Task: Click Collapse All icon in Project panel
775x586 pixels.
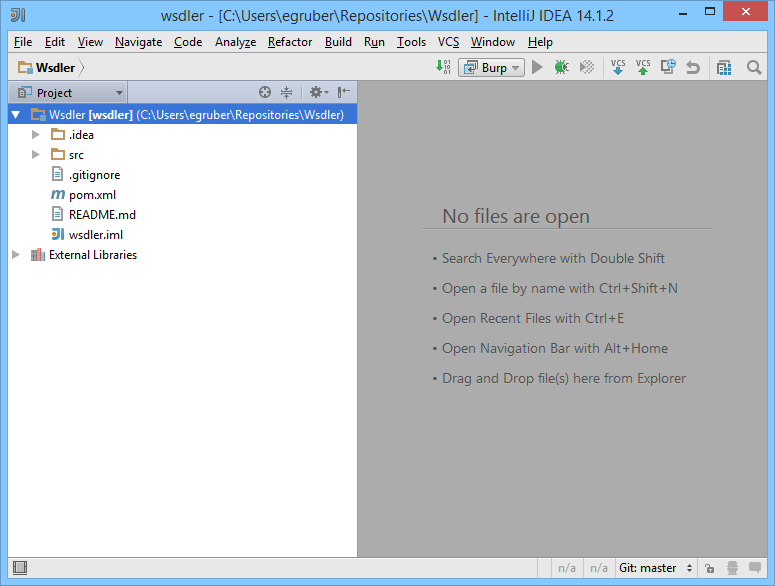Action: [286, 92]
